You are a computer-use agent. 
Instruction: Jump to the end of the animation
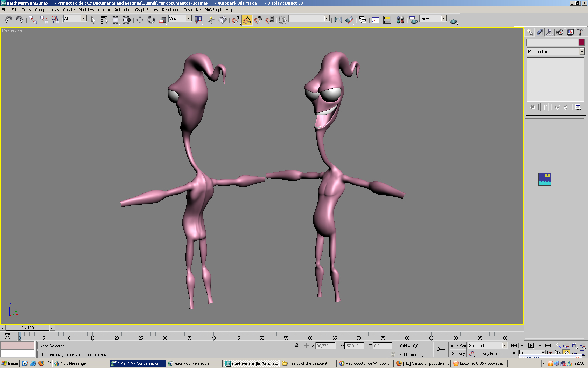click(x=548, y=346)
